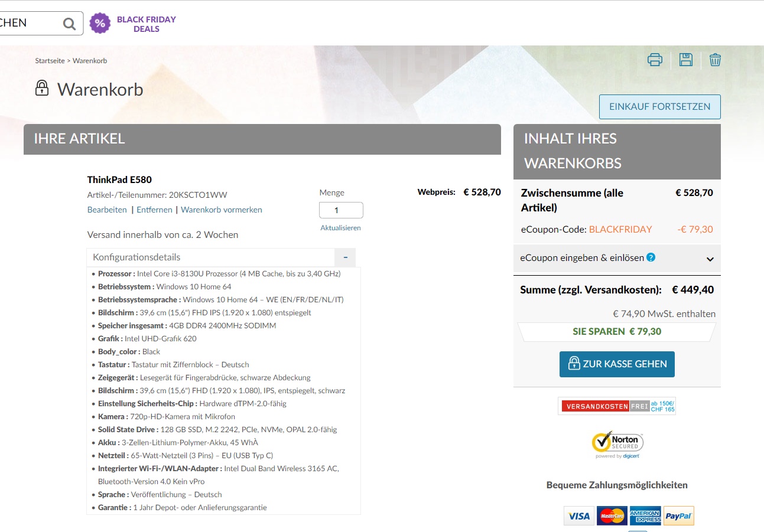Click the MasterCard payment logo
This screenshot has height=532, width=764.
612,516
